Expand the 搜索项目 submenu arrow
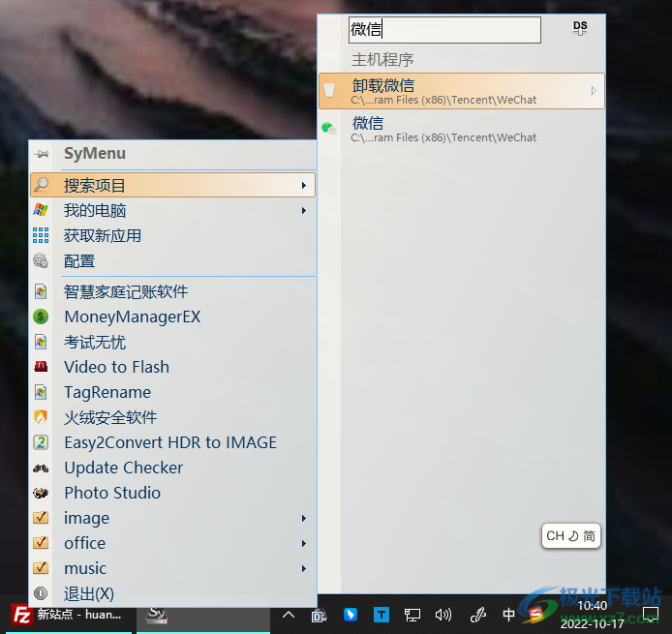The height and width of the screenshot is (634, 672). pyautogui.click(x=303, y=185)
